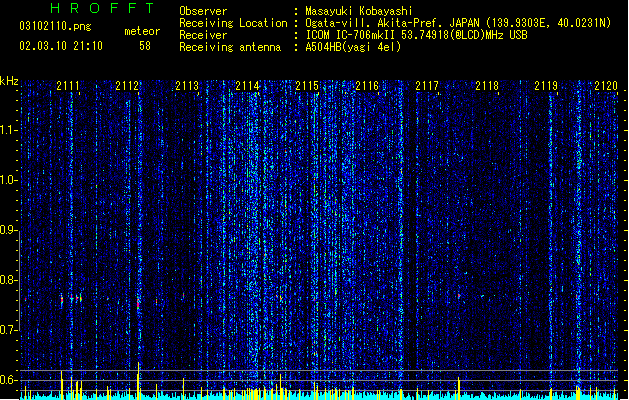Click the date stamp 02.03.10 21:10

[61, 46]
